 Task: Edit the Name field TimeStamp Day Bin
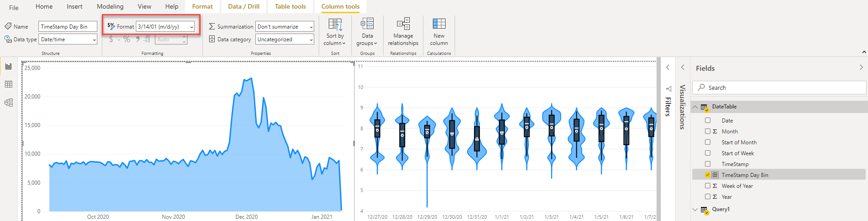pyautogui.click(x=68, y=27)
